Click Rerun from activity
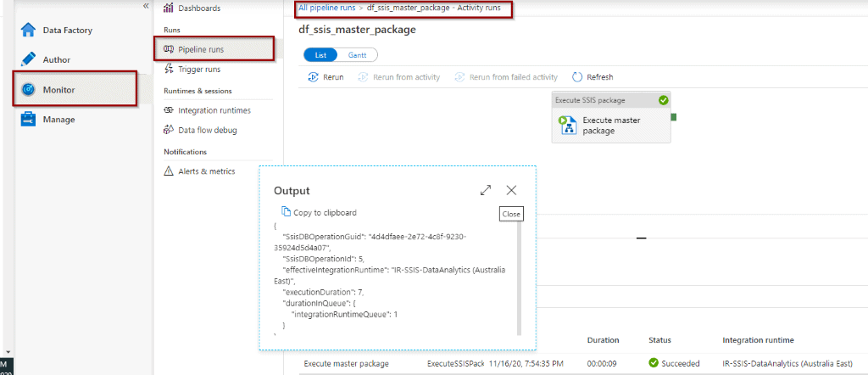868x375 pixels. pos(398,77)
